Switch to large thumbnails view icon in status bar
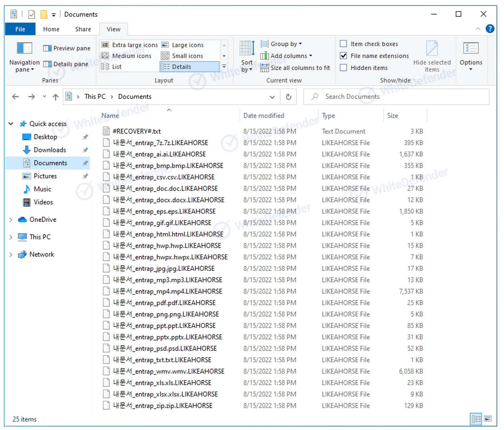The height and width of the screenshot is (430, 504). 488,419
